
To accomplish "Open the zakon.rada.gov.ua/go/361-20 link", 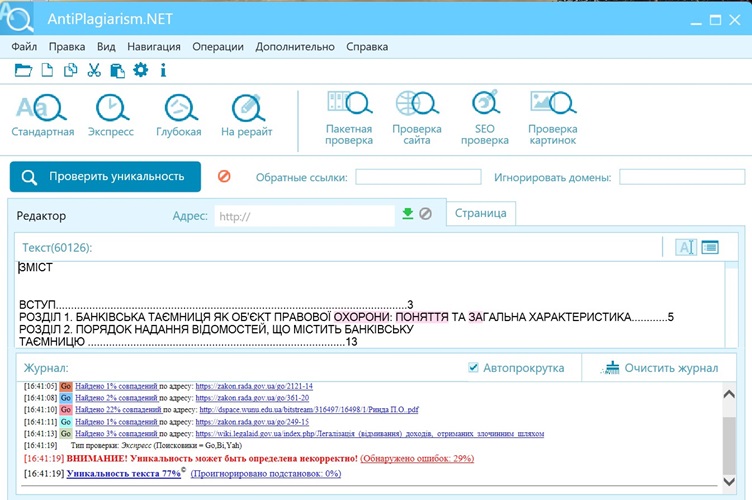I will click(252, 398).
